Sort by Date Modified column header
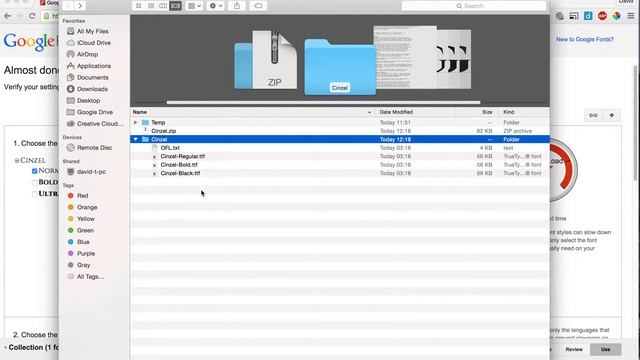The image size is (640, 360). [415, 112]
